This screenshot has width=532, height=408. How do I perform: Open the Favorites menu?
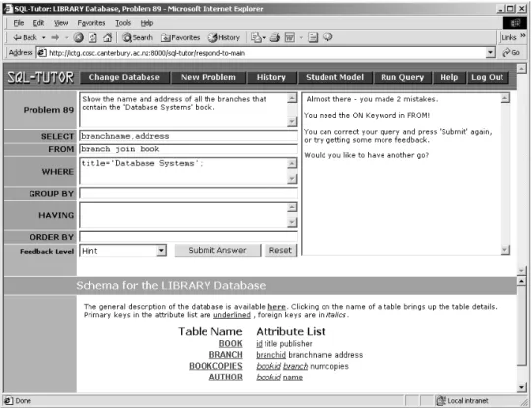click(91, 23)
